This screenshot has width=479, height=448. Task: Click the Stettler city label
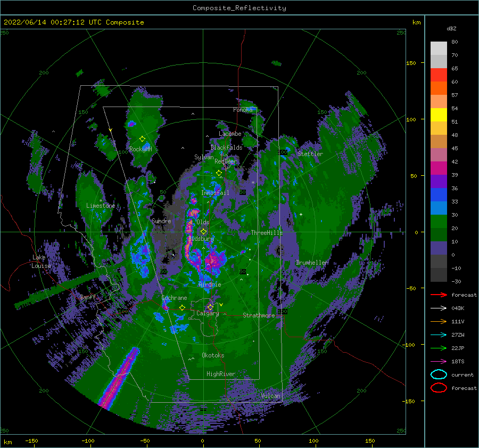coord(310,154)
